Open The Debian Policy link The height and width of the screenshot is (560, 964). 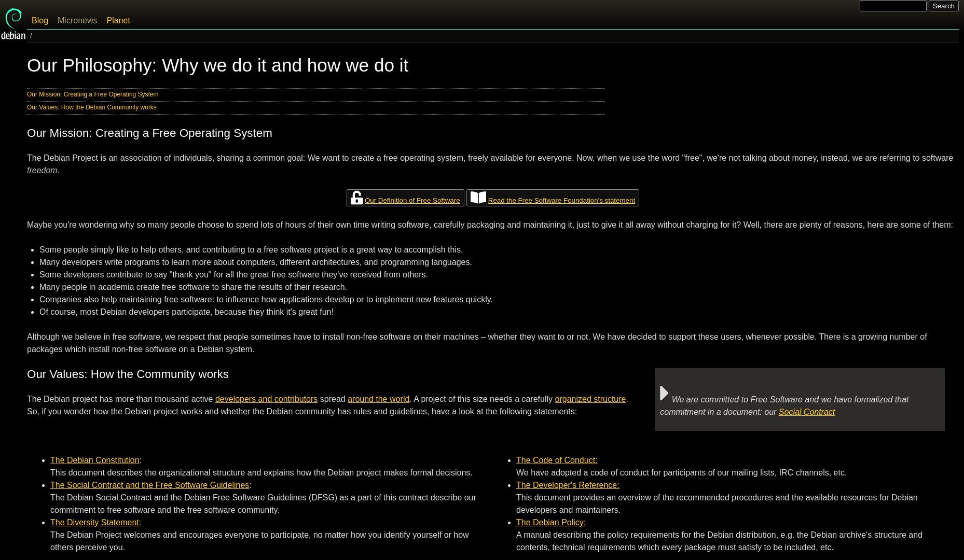coord(550,522)
